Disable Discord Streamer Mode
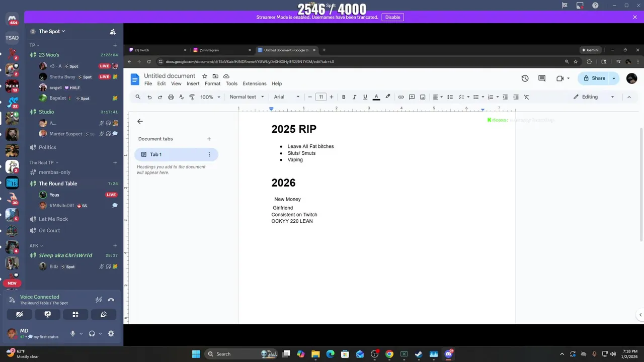Image resolution: width=644 pixels, height=362 pixels. [x=392, y=17]
